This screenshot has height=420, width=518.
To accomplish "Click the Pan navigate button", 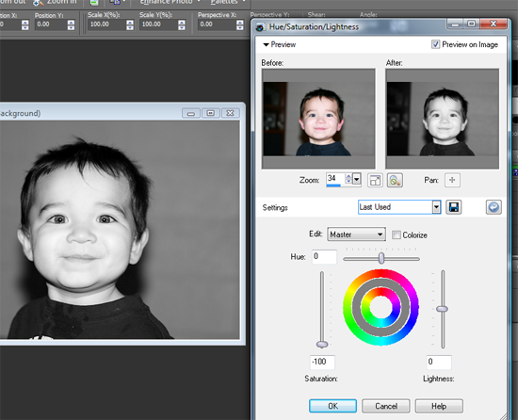I will (x=452, y=180).
